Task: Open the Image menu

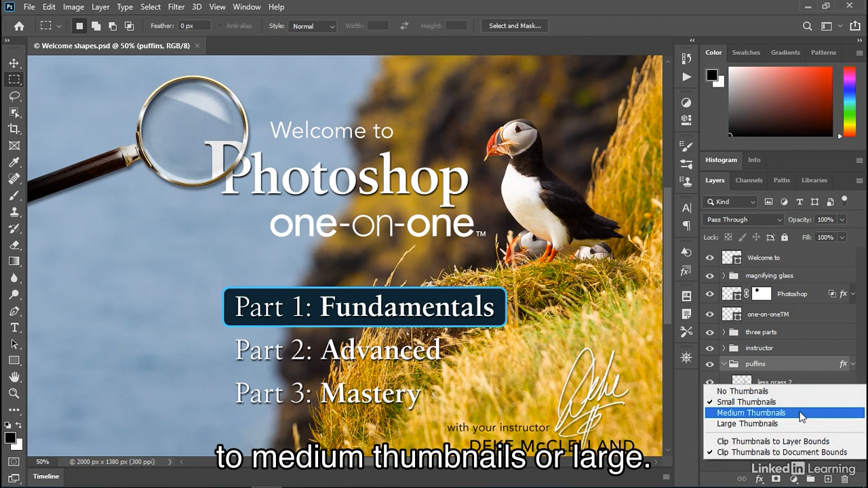Action: tap(73, 7)
